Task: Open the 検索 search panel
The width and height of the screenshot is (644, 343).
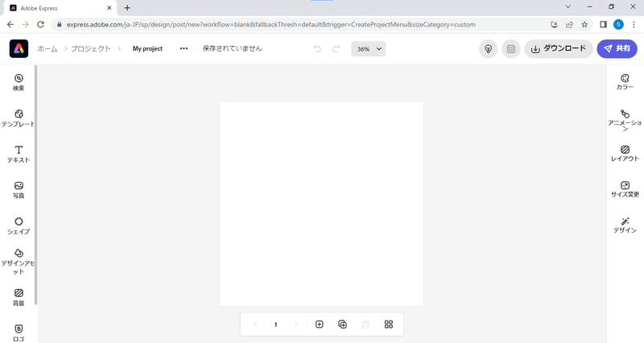Action: [19, 82]
